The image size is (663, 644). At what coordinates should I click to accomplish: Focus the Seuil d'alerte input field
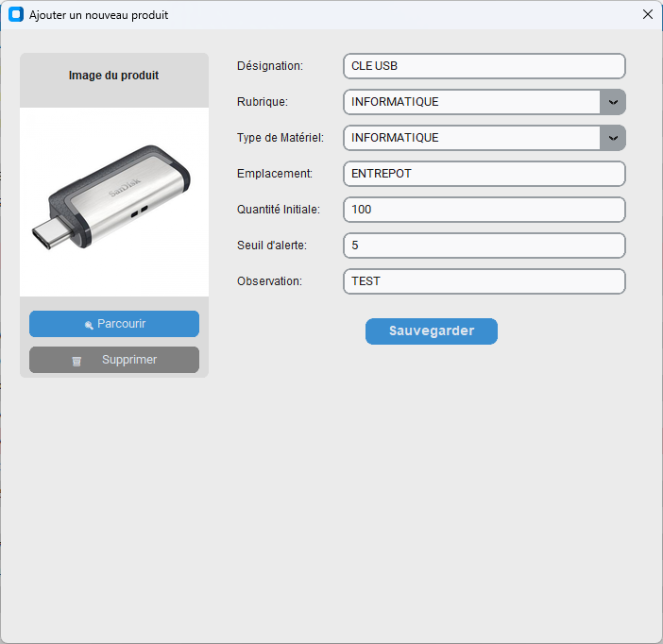click(x=484, y=246)
